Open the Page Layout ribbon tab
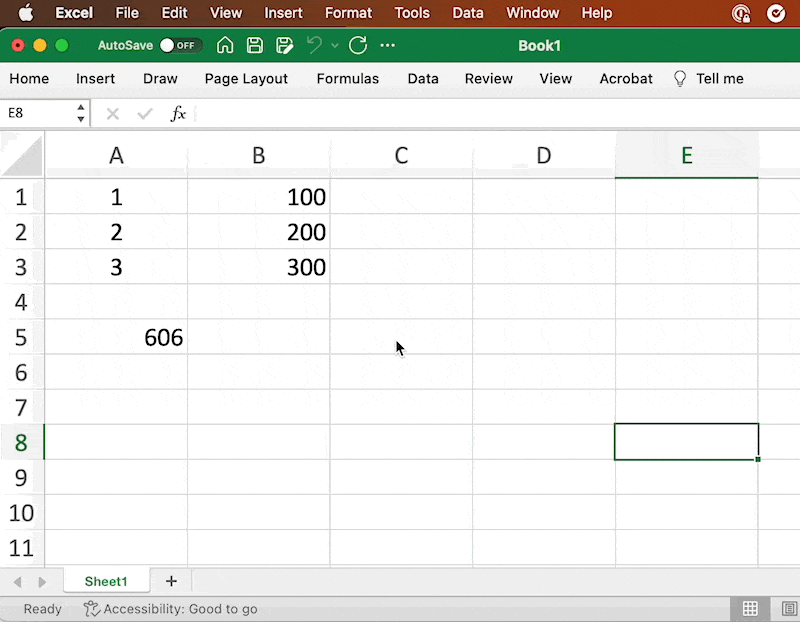 pos(246,79)
